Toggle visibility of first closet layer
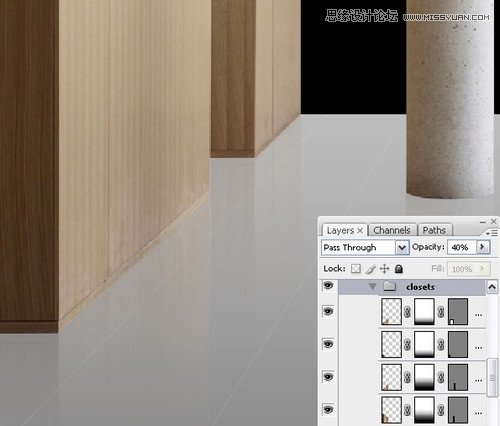 point(328,311)
